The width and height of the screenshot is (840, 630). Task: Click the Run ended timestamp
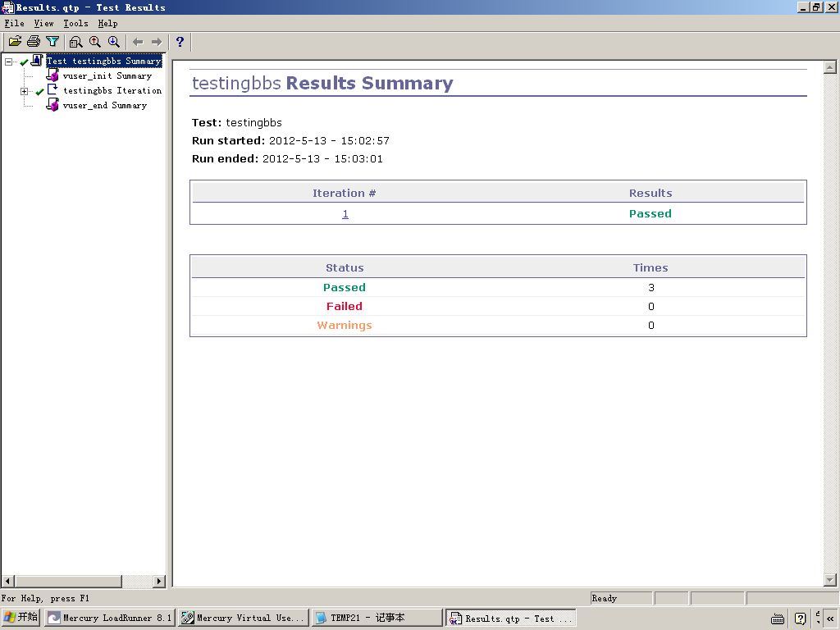pyautogui.click(x=322, y=159)
